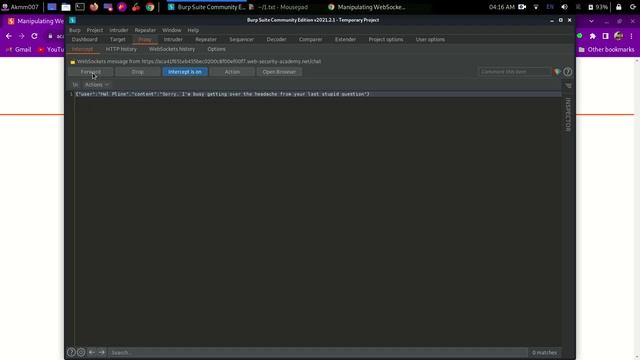Open the Action button menu

click(x=232, y=72)
